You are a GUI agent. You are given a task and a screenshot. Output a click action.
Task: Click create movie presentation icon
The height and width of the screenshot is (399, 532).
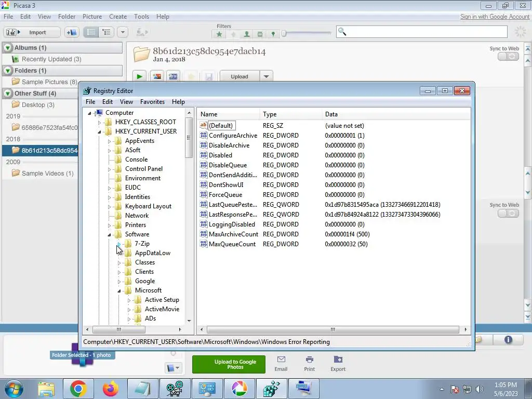[173, 76]
